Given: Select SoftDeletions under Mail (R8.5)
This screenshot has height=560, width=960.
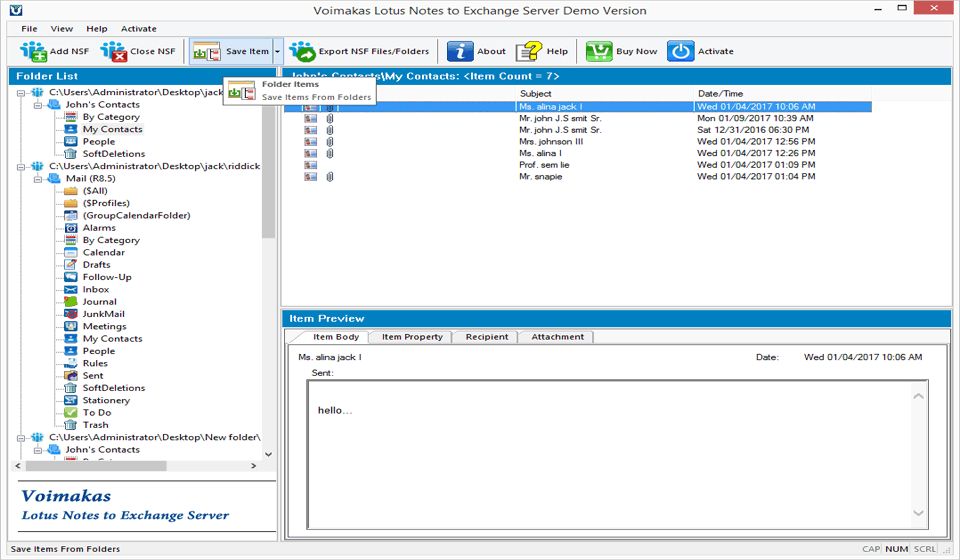Looking at the screenshot, I should pyautogui.click(x=114, y=388).
